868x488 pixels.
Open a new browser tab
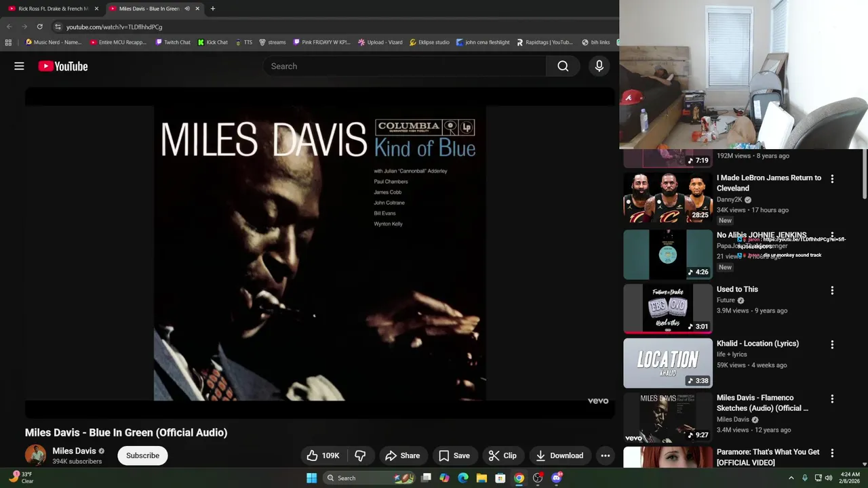point(212,8)
